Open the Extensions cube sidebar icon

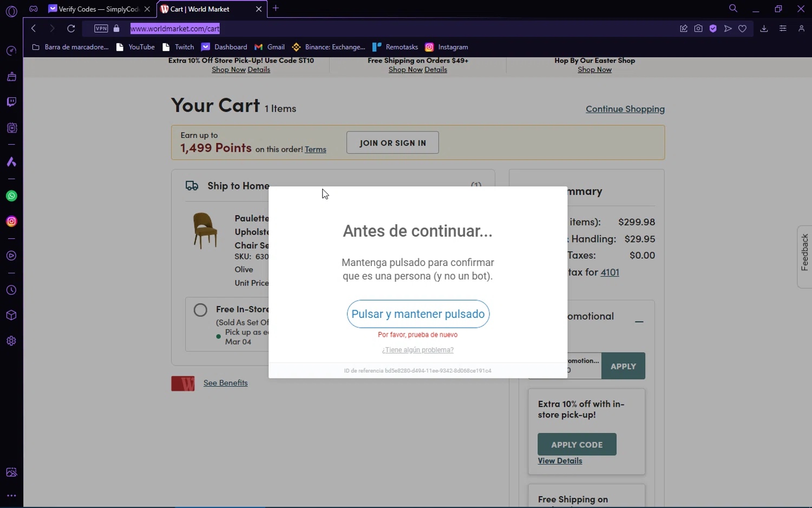pyautogui.click(x=11, y=315)
